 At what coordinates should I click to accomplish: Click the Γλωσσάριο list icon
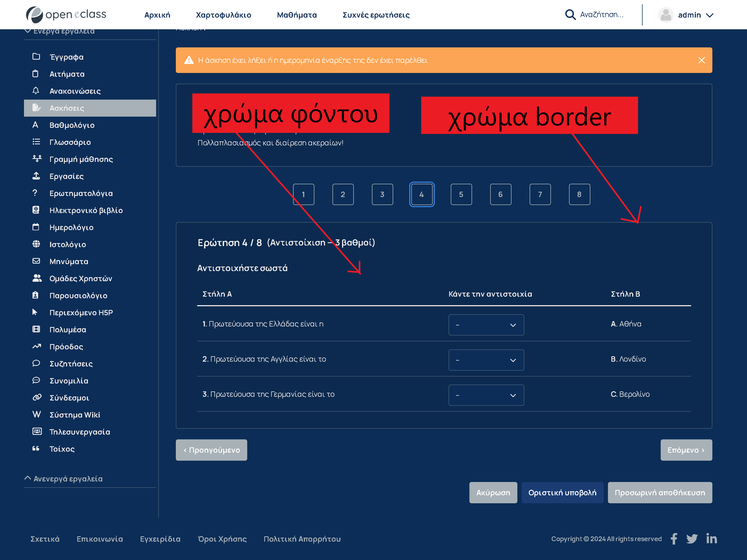[36, 142]
